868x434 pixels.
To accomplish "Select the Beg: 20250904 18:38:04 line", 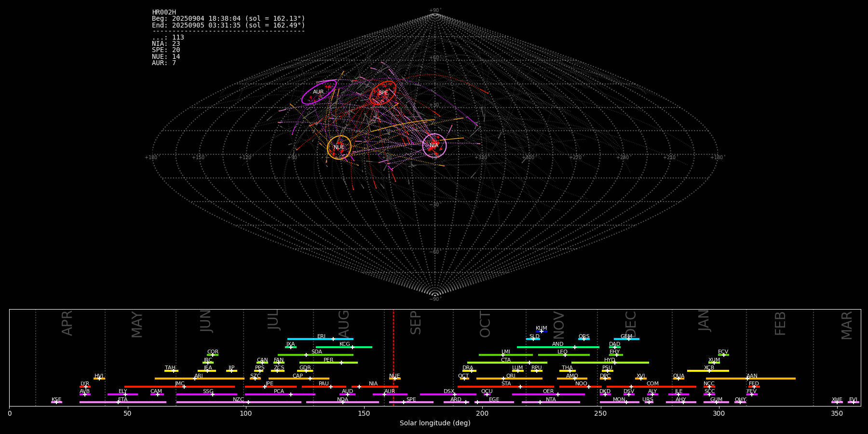I will (229, 19).
